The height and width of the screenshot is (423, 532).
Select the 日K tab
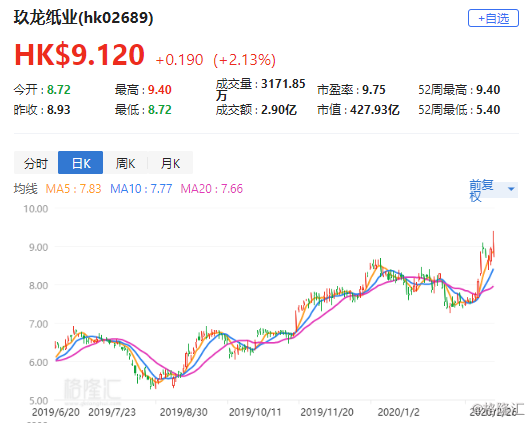pos(80,163)
